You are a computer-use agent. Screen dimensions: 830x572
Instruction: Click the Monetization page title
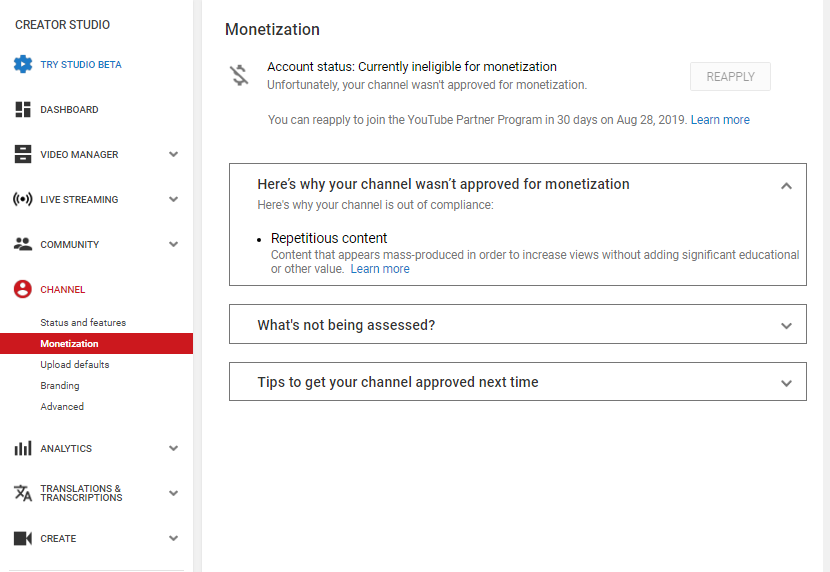pos(272,29)
